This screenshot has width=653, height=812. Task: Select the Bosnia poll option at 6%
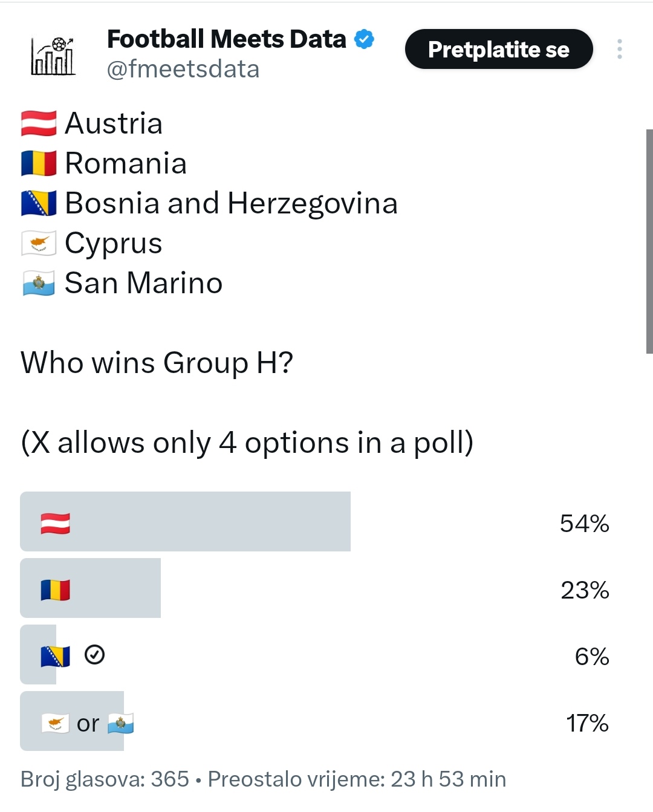point(316,654)
